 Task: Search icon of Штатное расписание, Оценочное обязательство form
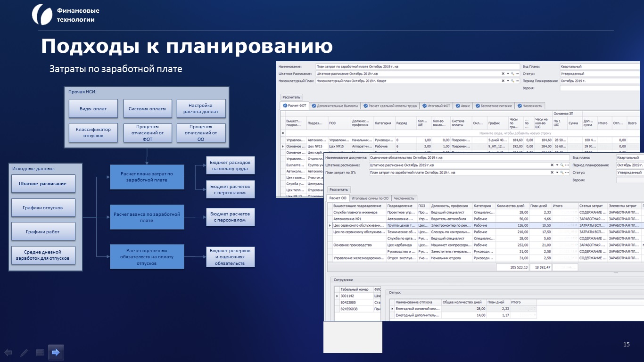coord(562,165)
